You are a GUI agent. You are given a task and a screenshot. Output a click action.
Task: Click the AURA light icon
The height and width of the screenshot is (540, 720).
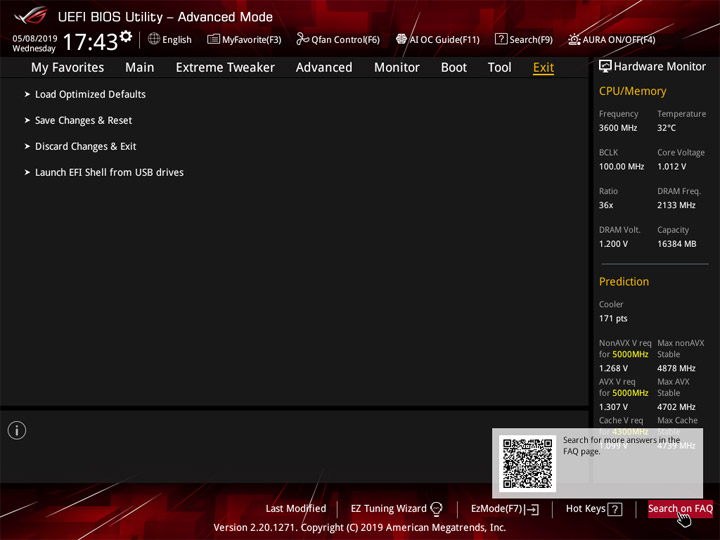click(x=574, y=39)
